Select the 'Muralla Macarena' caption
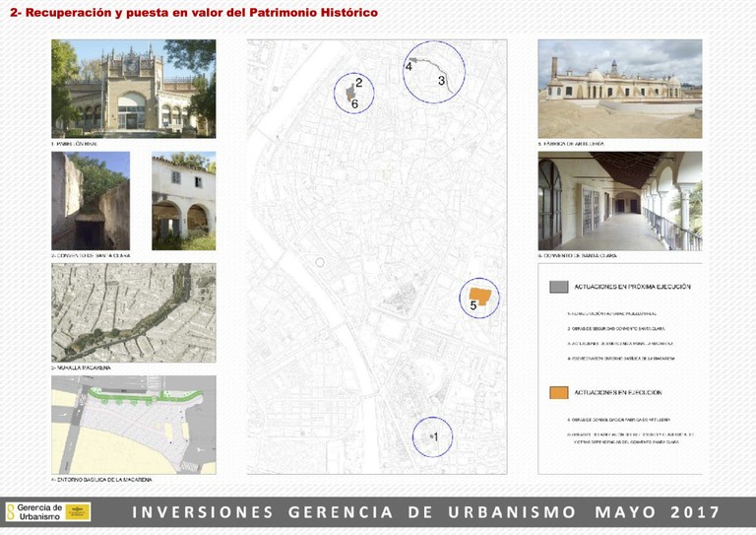This screenshot has height=535, width=756. click(81, 368)
